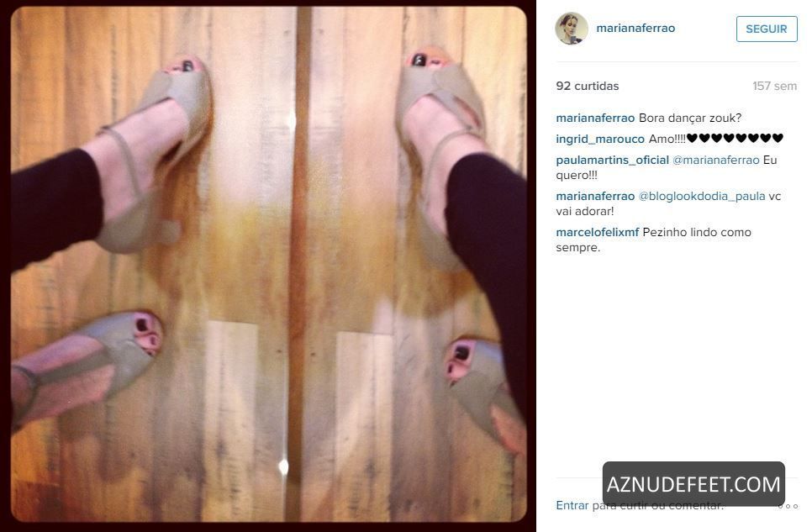Click the AZNUDEFEET.COM watermark badge
This screenshot has height=532, width=812.
pos(693,484)
